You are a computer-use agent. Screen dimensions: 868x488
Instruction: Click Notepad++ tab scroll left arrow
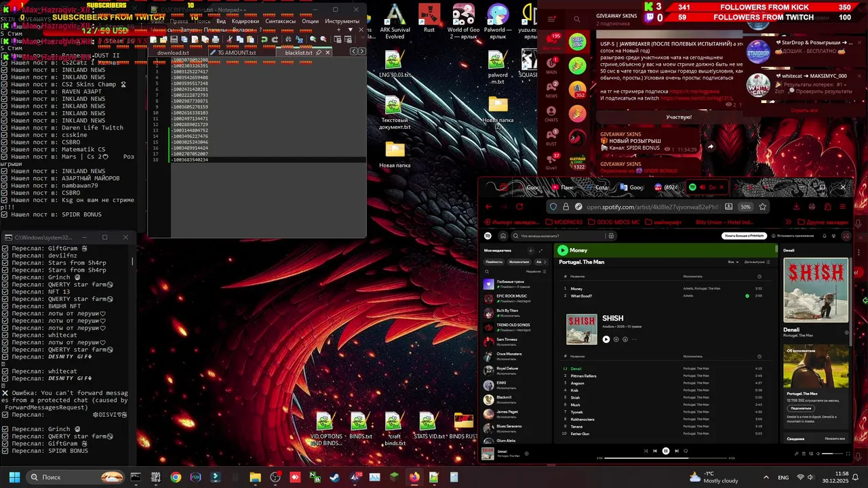[353, 52]
